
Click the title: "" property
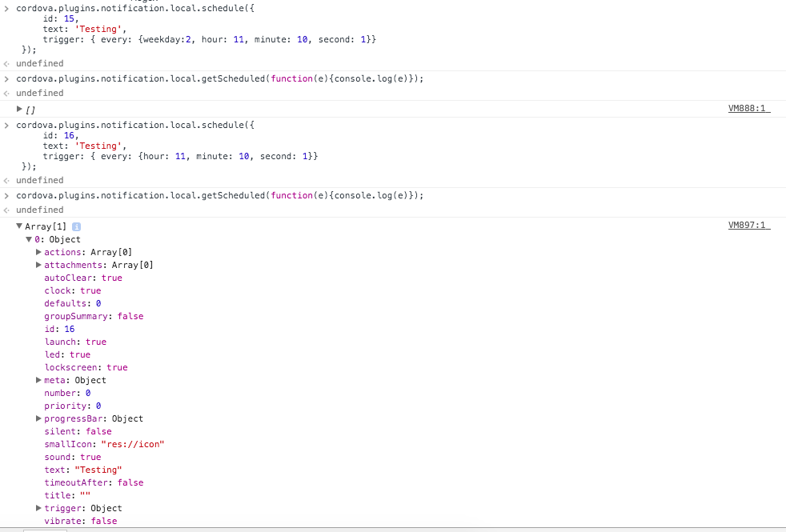(68, 495)
